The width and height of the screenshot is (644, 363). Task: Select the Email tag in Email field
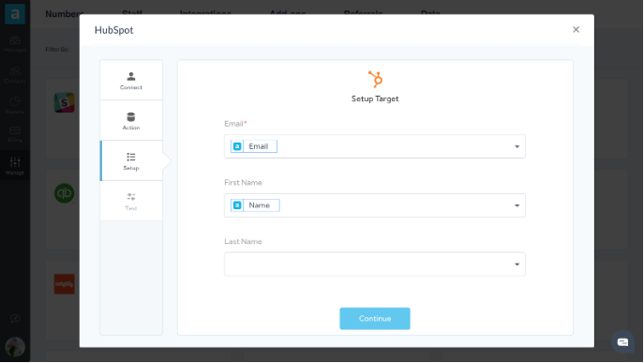pyautogui.click(x=254, y=146)
